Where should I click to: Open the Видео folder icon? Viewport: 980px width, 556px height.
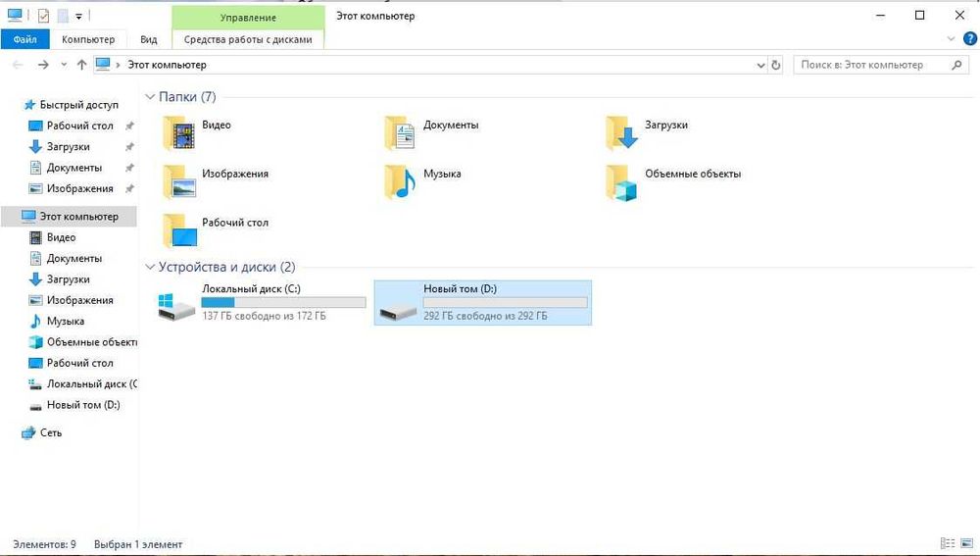tap(179, 133)
